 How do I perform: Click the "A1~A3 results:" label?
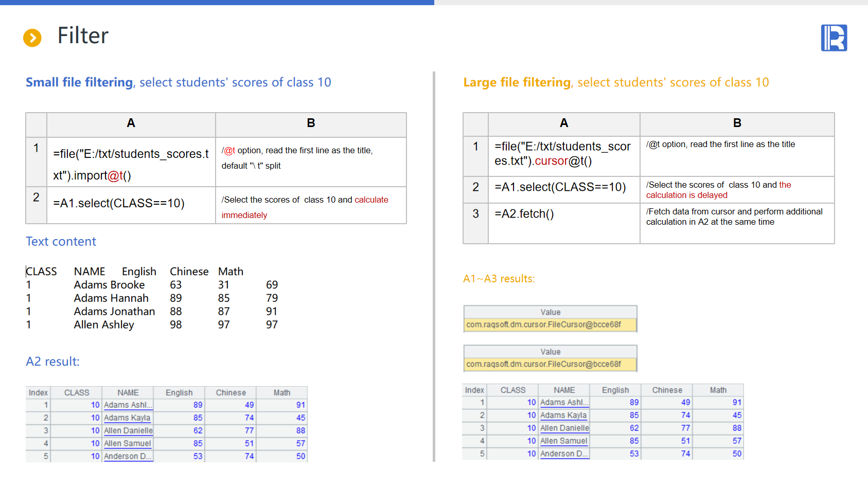click(x=499, y=279)
